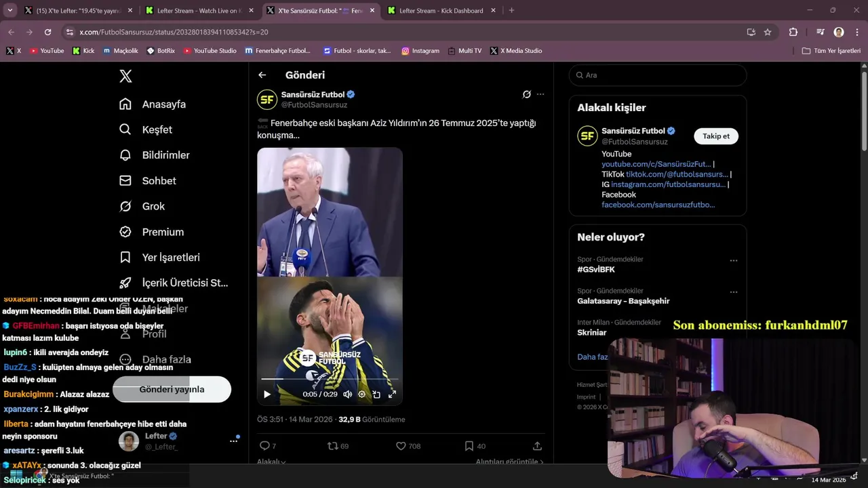Go to Anasayfa in sidebar

[x=153, y=104]
